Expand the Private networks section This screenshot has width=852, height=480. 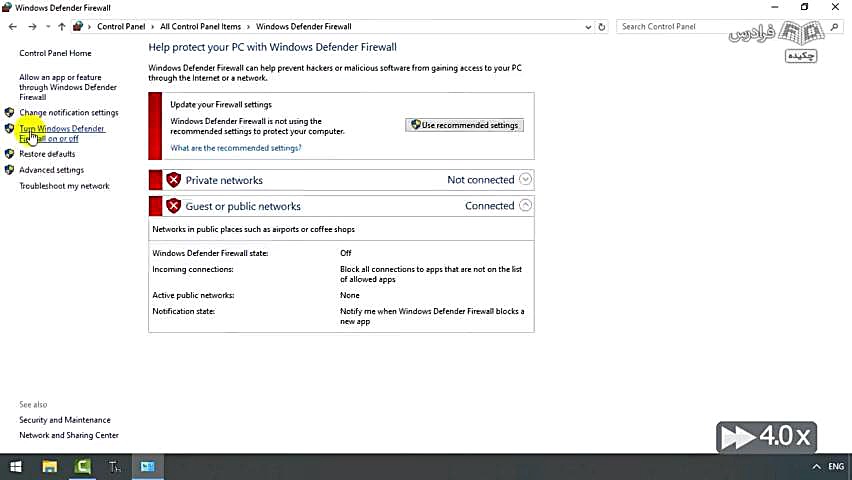[525, 179]
